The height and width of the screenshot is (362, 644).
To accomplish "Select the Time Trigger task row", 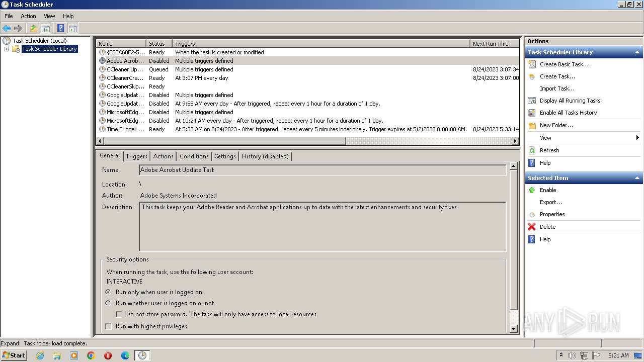I will pos(307,129).
